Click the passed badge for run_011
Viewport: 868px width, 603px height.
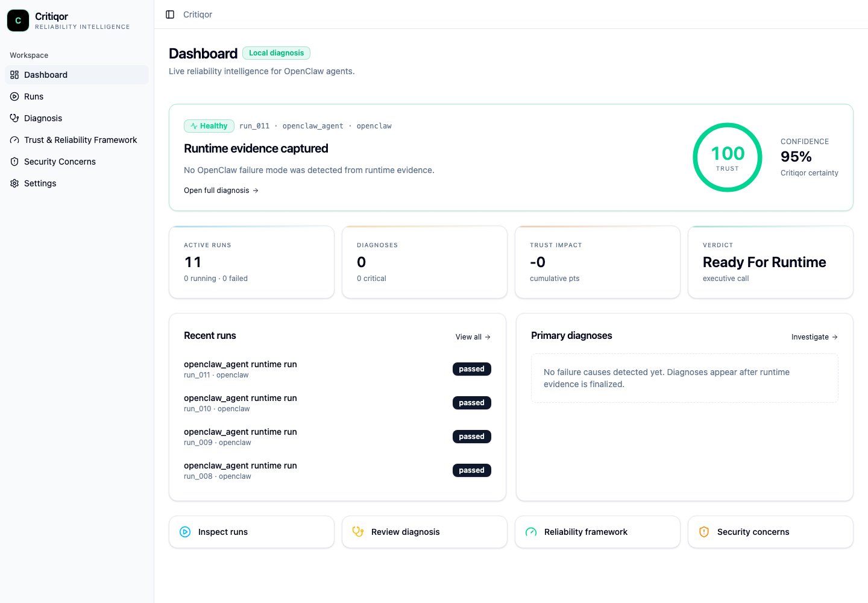[x=472, y=369]
